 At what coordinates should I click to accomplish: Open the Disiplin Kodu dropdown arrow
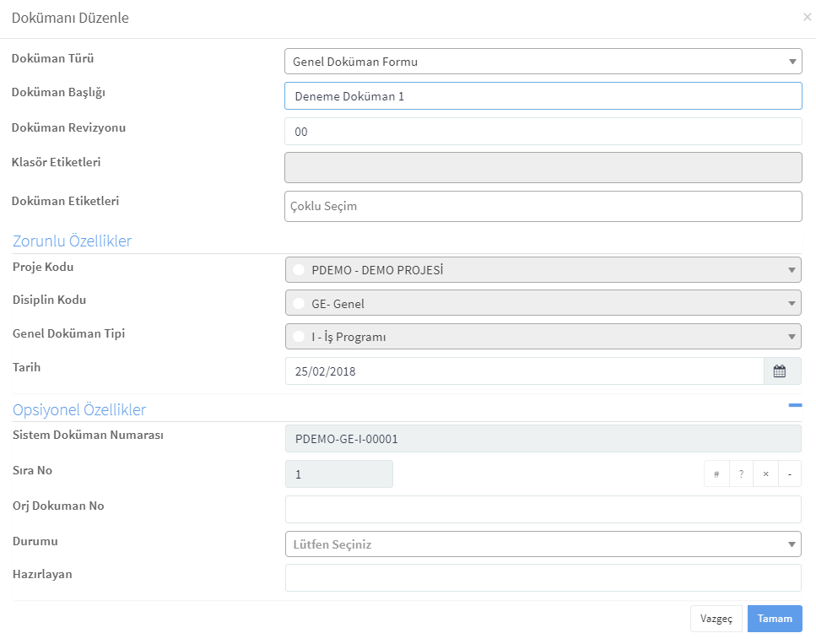[x=792, y=304]
